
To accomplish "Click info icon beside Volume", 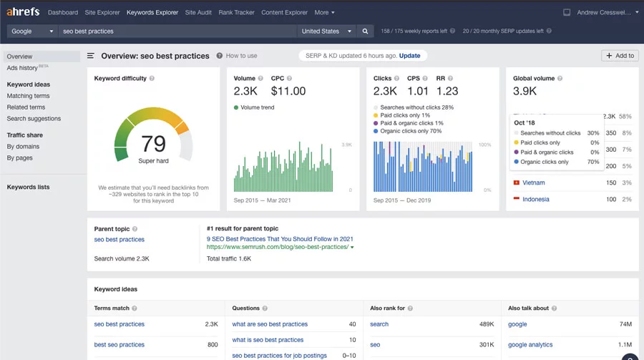I will [260, 78].
